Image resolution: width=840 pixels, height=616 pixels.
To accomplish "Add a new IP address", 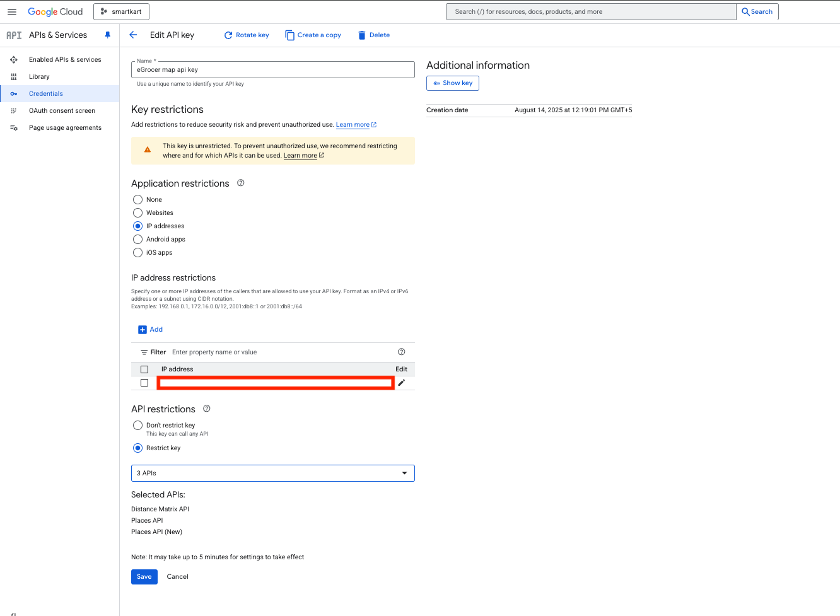I will [151, 330].
